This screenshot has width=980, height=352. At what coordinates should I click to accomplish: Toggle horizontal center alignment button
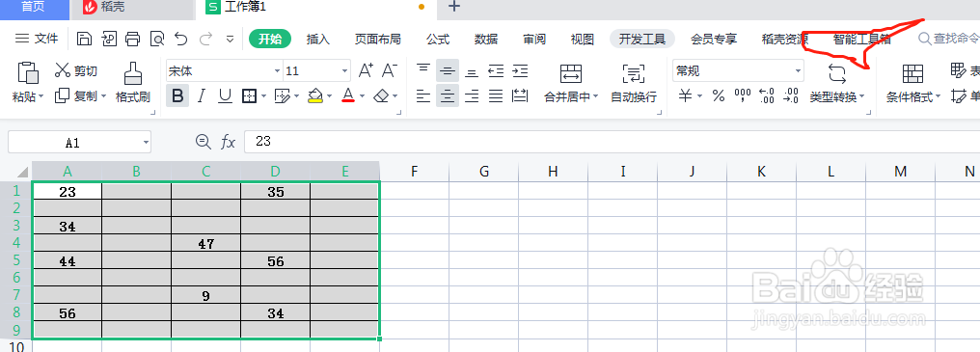tap(448, 96)
